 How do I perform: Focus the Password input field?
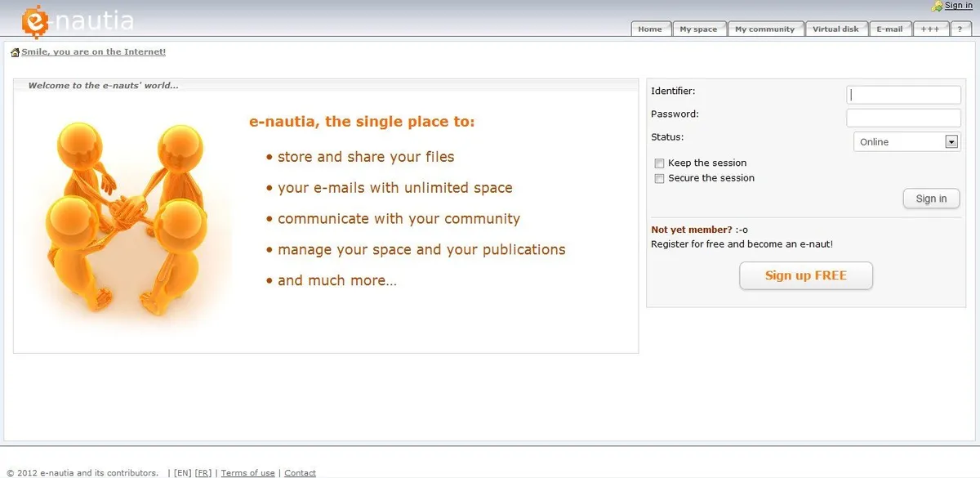[x=904, y=118]
